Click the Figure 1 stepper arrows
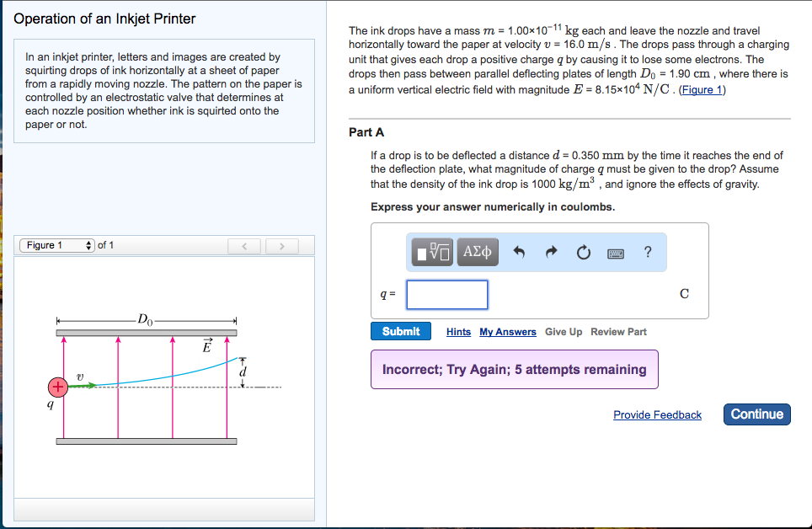This screenshot has height=529, width=812. click(89, 245)
